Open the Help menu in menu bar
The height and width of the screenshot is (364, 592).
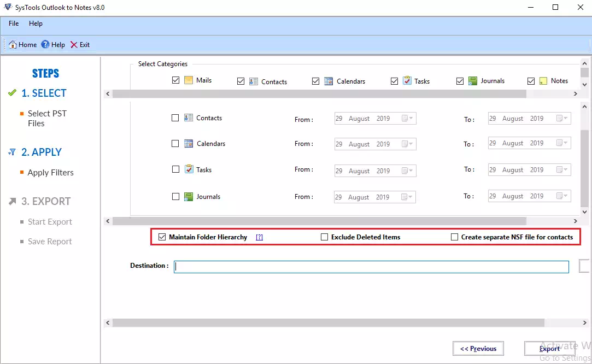(x=36, y=24)
